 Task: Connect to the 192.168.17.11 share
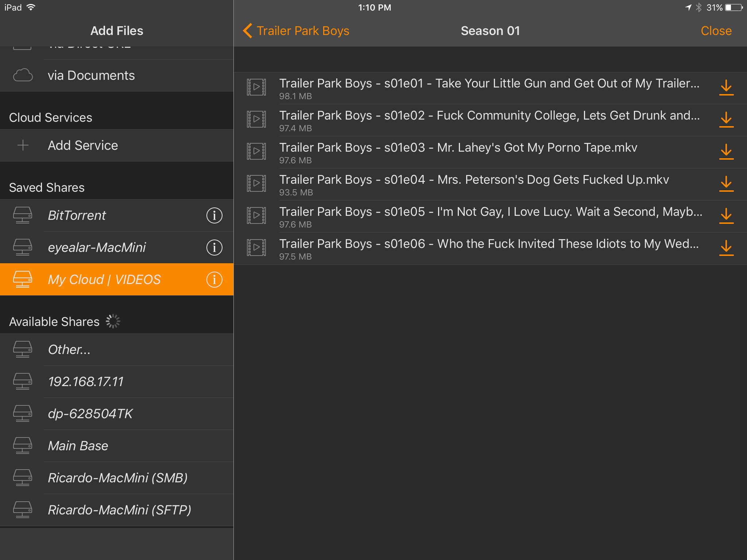point(86,382)
